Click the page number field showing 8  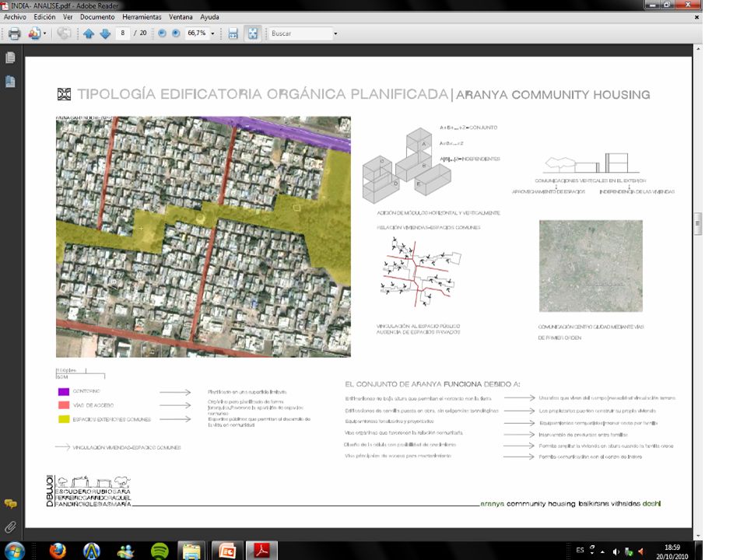(122, 33)
